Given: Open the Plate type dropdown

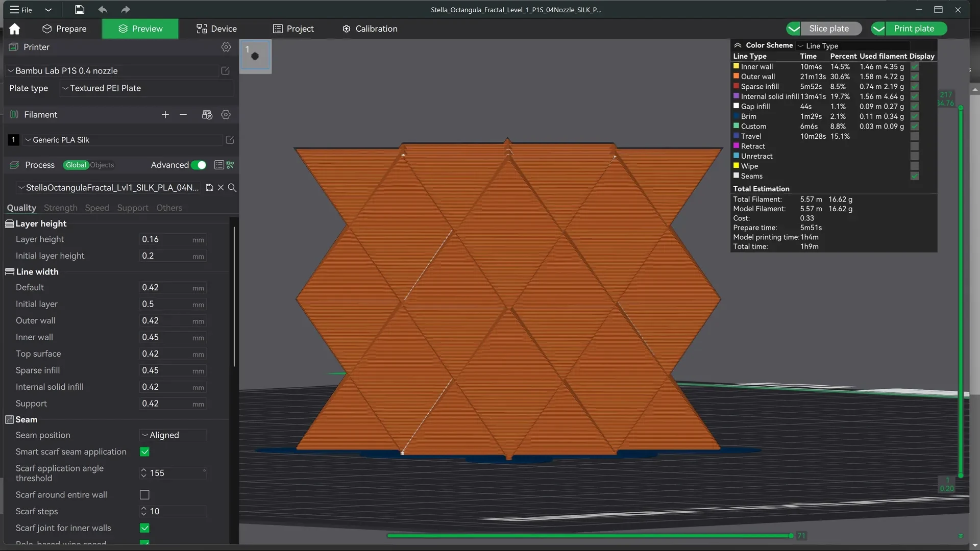Looking at the screenshot, I should coord(147,88).
